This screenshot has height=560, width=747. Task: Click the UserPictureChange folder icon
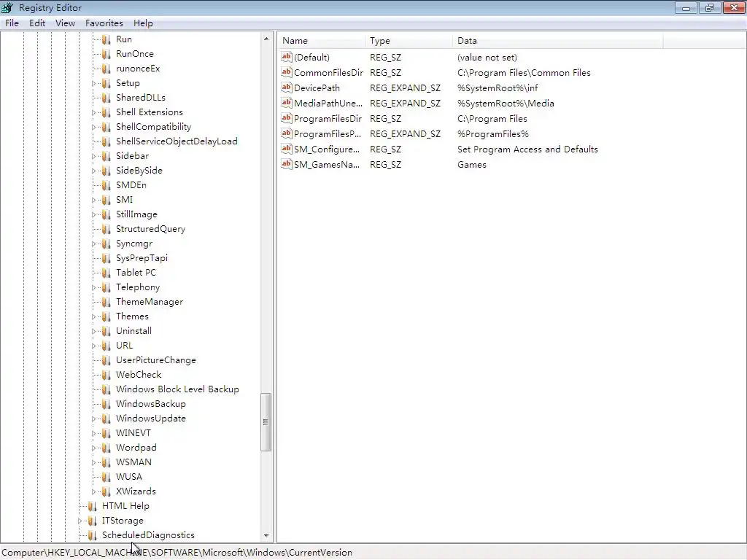(x=107, y=360)
